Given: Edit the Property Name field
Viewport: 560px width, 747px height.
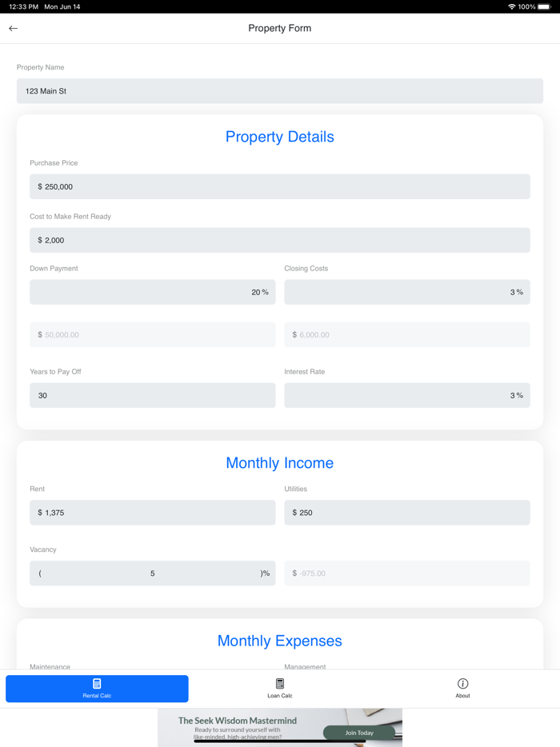Looking at the screenshot, I should coord(279,90).
